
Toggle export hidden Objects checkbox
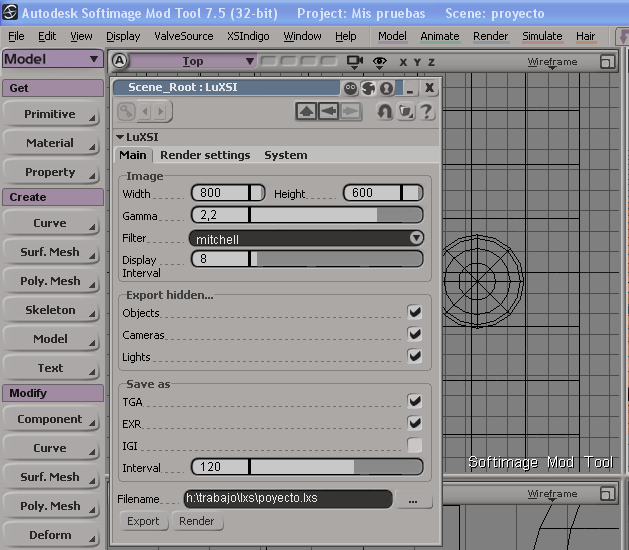(415, 312)
